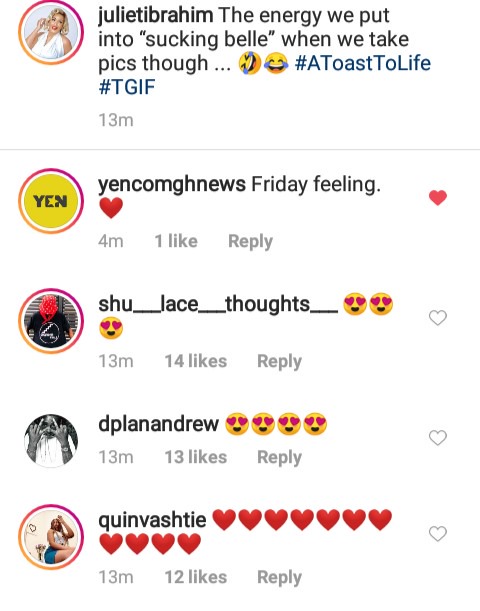View shu___lace___thoughts___ profile photo
The image size is (480, 611).
pyautogui.click(x=51, y=321)
